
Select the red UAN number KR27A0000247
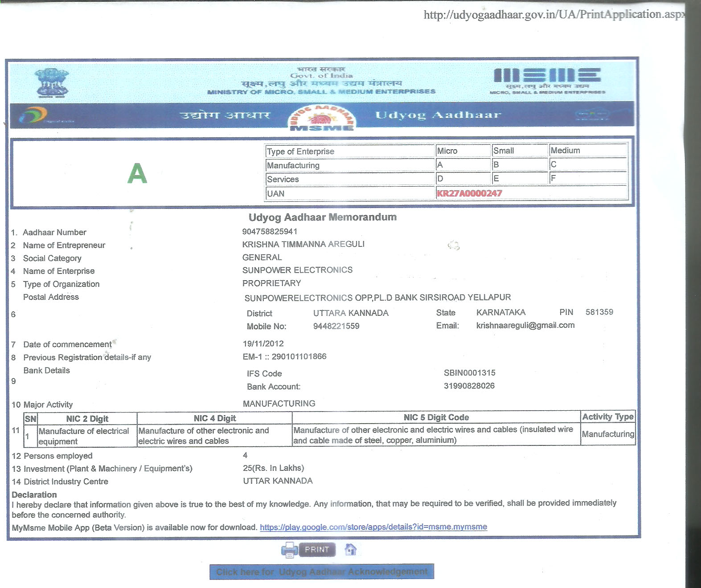[x=469, y=193]
